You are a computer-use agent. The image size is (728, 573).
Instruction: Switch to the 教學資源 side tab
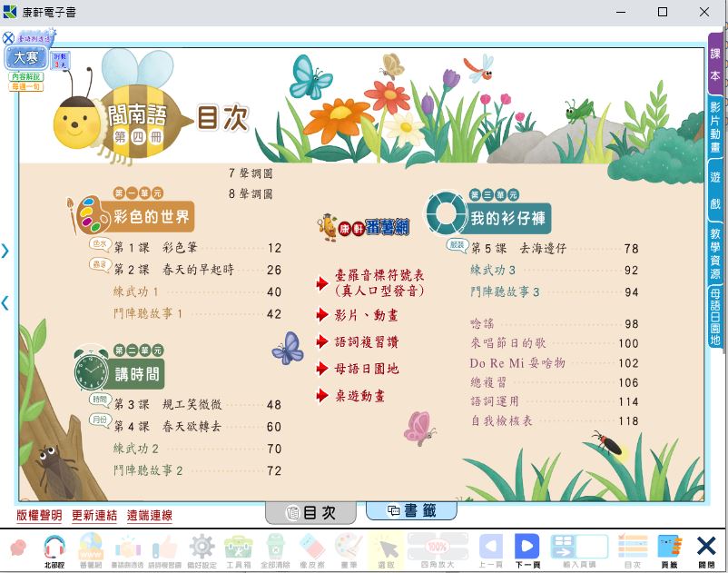715,253
